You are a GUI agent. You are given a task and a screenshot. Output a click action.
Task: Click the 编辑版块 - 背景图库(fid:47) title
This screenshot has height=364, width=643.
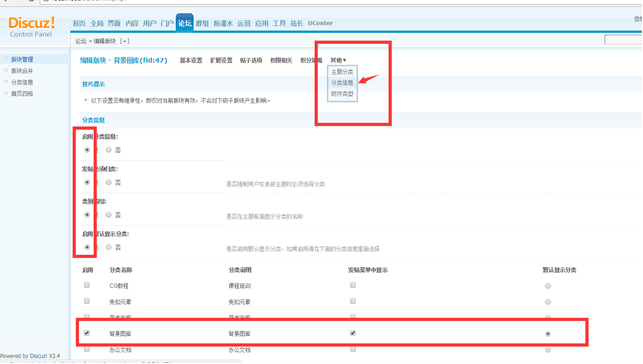(x=124, y=60)
